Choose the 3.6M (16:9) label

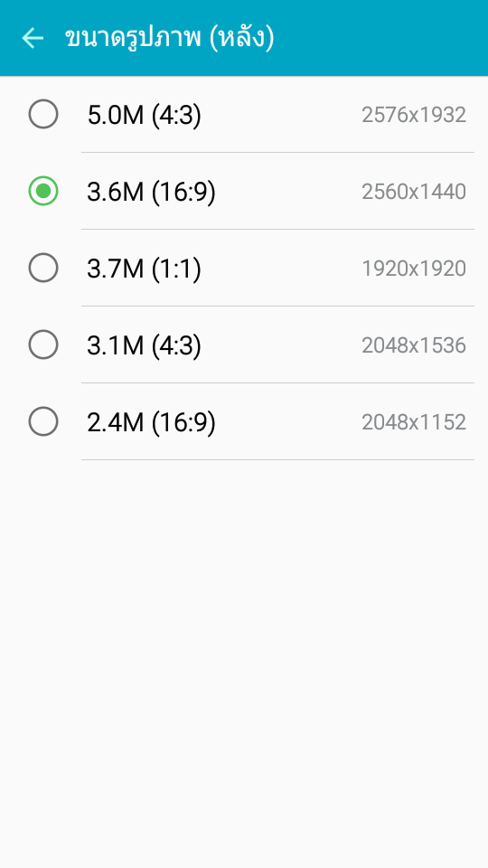click(151, 192)
